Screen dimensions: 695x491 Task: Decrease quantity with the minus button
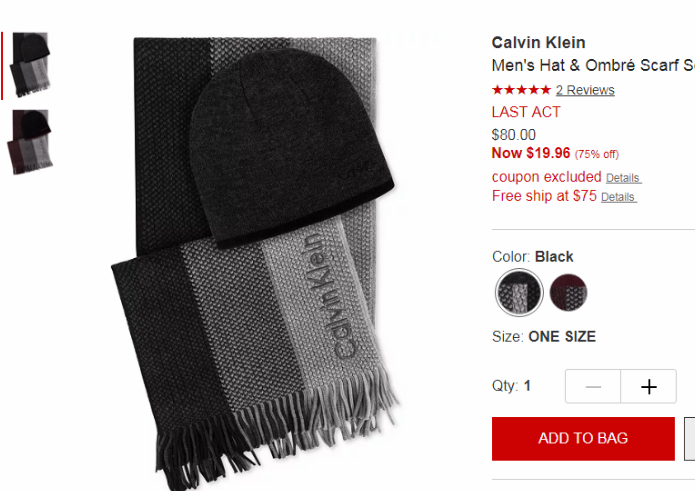593,386
